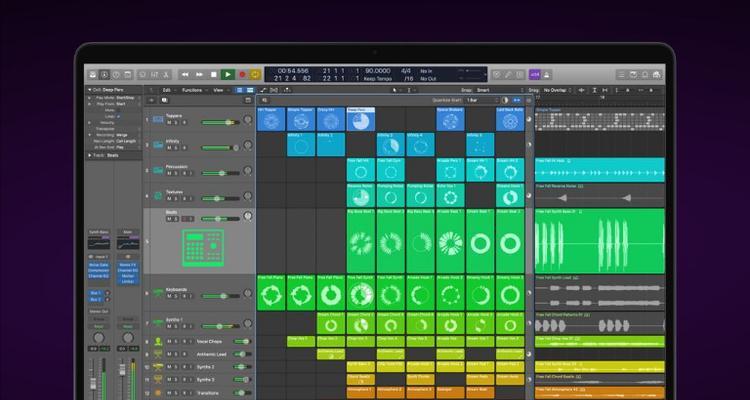
Task: Open the Editors scissors icon in the control bar
Action: point(166,75)
